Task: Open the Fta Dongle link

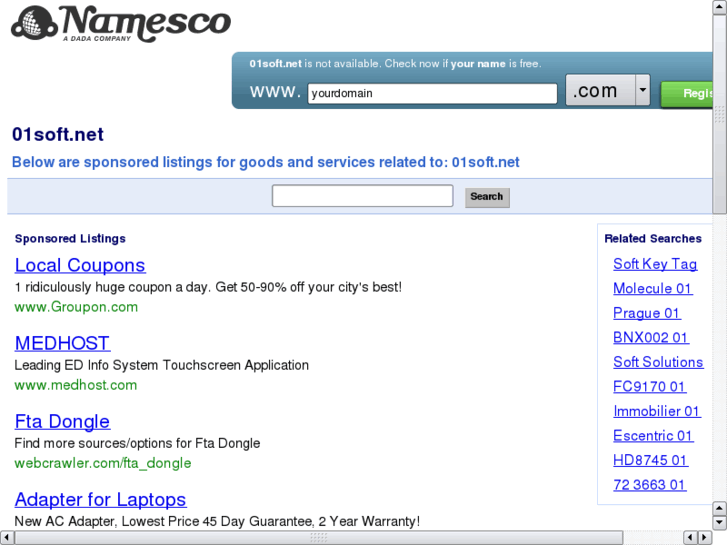Action: click(62, 421)
